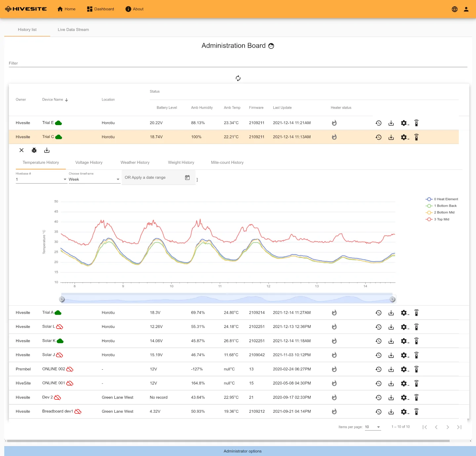Expand the Administrator options bar
The height and width of the screenshot is (456, 476).
click(240, 451)
